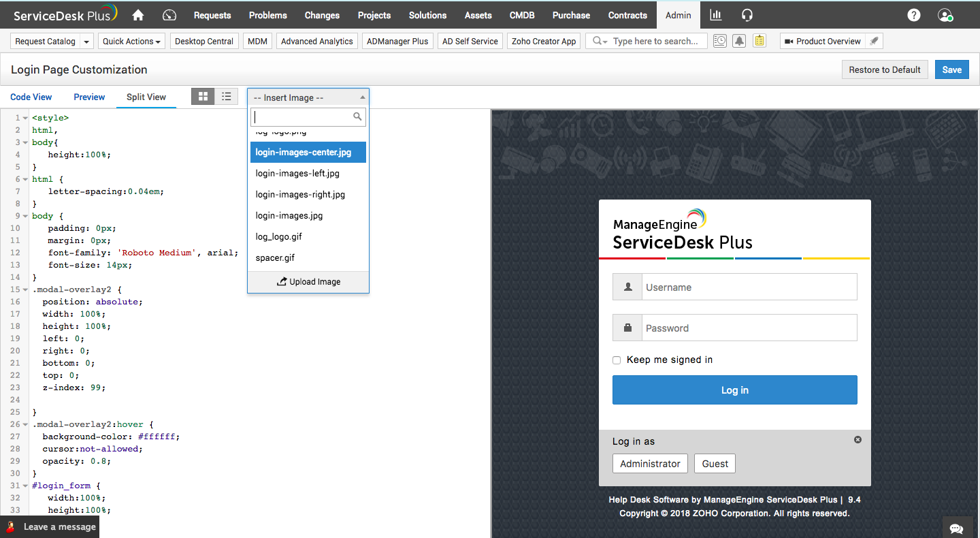
Task: Open the notifications bell icon
Action: [x=739, y=41]
